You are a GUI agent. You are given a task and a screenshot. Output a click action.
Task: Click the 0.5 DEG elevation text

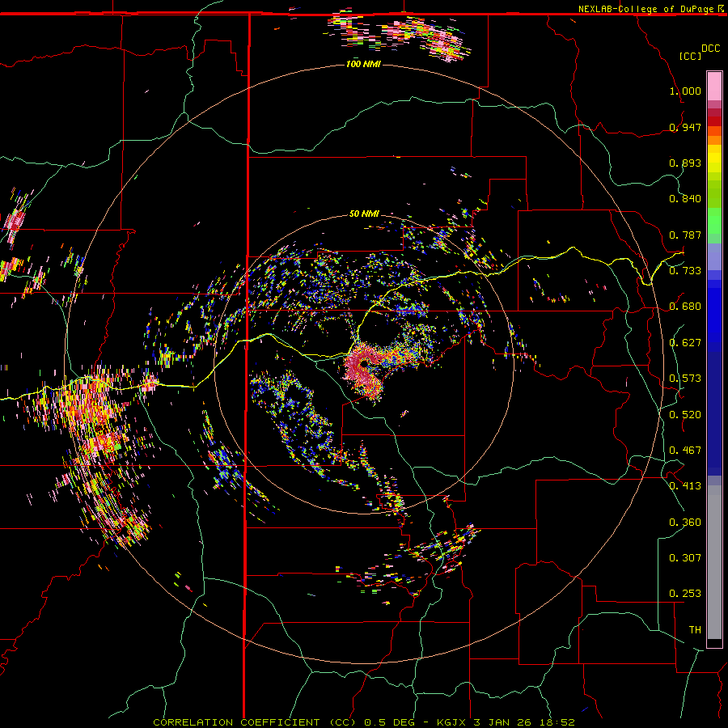[392, 722]
